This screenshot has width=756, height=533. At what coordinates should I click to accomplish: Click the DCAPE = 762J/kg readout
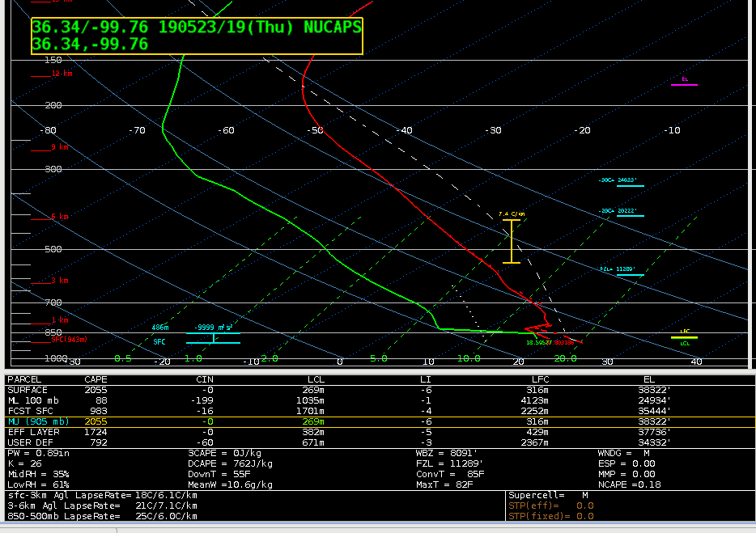tap(230, 463)
